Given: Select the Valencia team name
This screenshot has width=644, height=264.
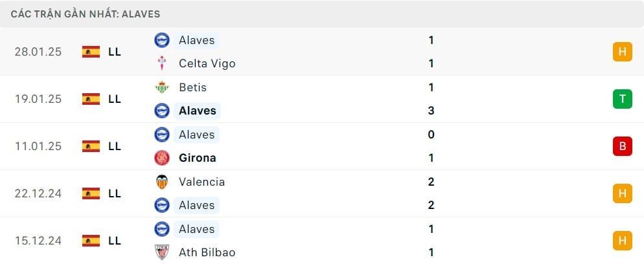Looking at the screenshot, I should 201,182.
